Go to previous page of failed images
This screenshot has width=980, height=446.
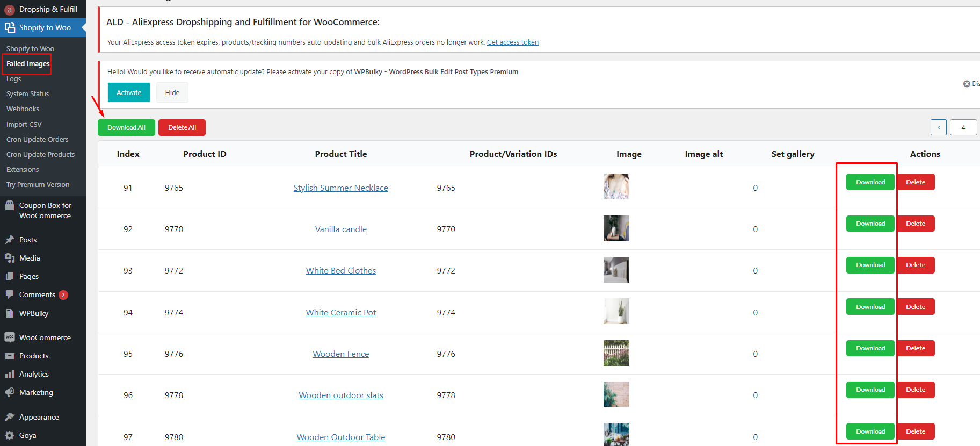939,127
